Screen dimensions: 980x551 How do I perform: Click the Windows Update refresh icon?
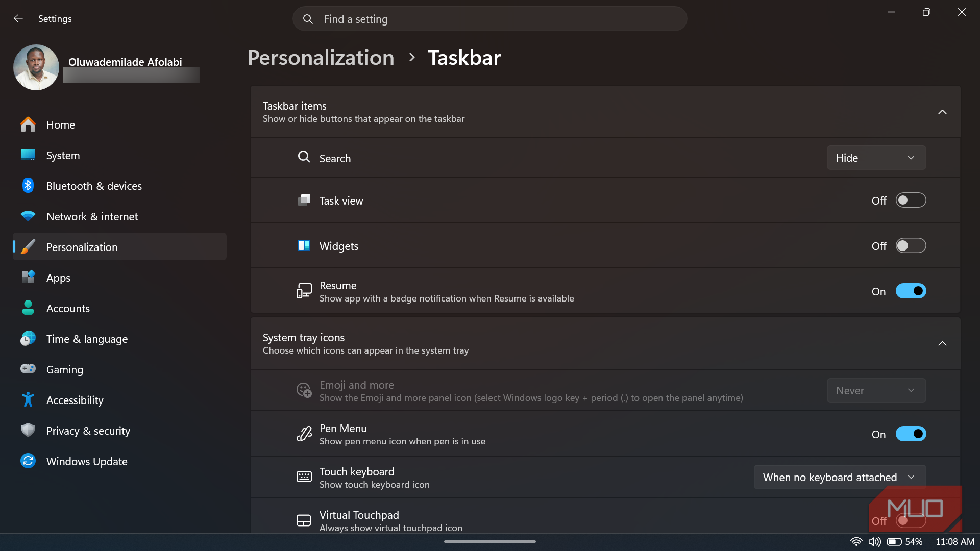click(x=28, y=461)
